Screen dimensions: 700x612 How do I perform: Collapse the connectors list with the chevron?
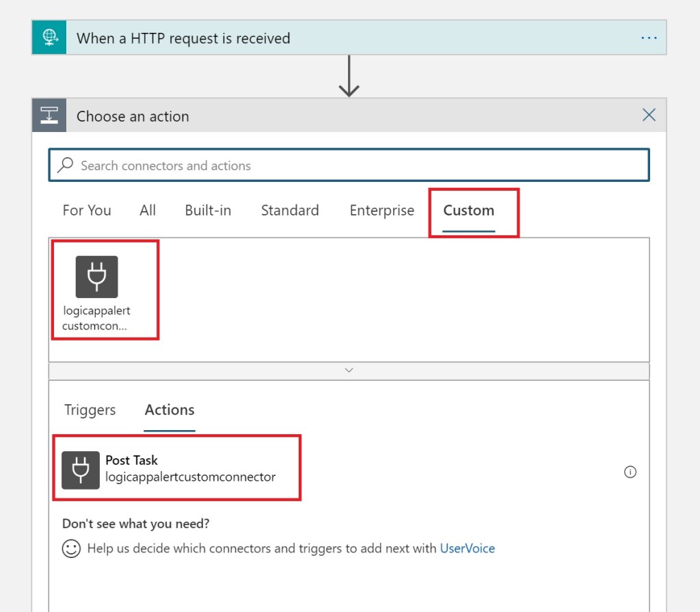349,370
